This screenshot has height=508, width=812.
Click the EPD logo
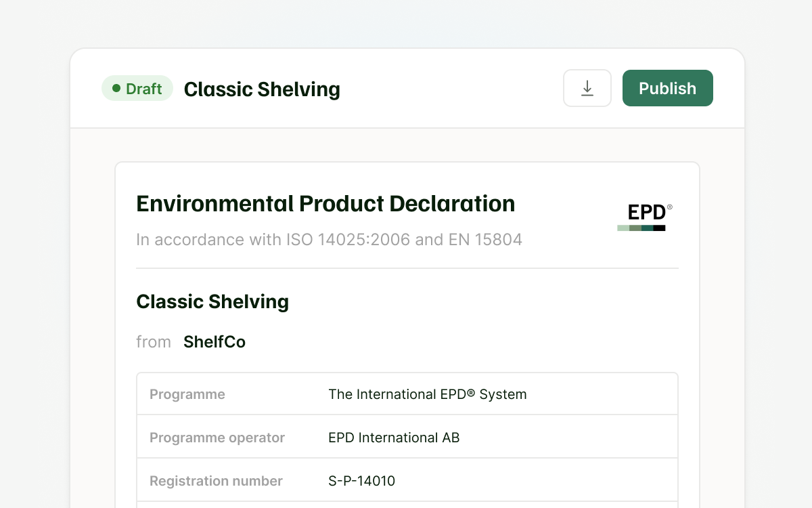[x=645, y=217]
